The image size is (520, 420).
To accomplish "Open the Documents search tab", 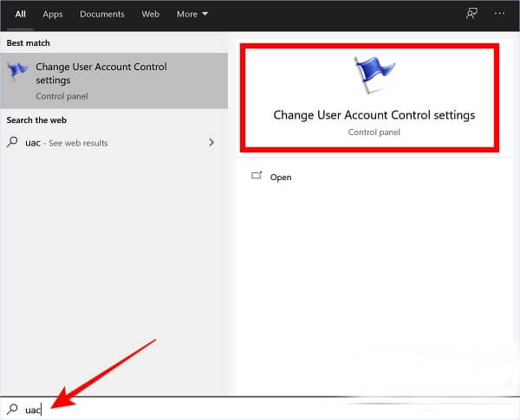I will pos(101,14).
